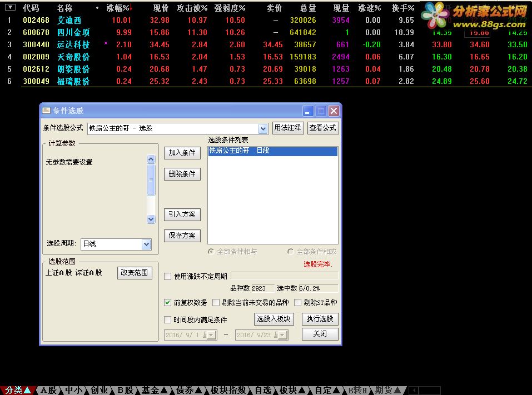Click the parameter list scrollbar thumb
Image resolution: width=532 pixels, height=395 pixels.
pos(151,180)
